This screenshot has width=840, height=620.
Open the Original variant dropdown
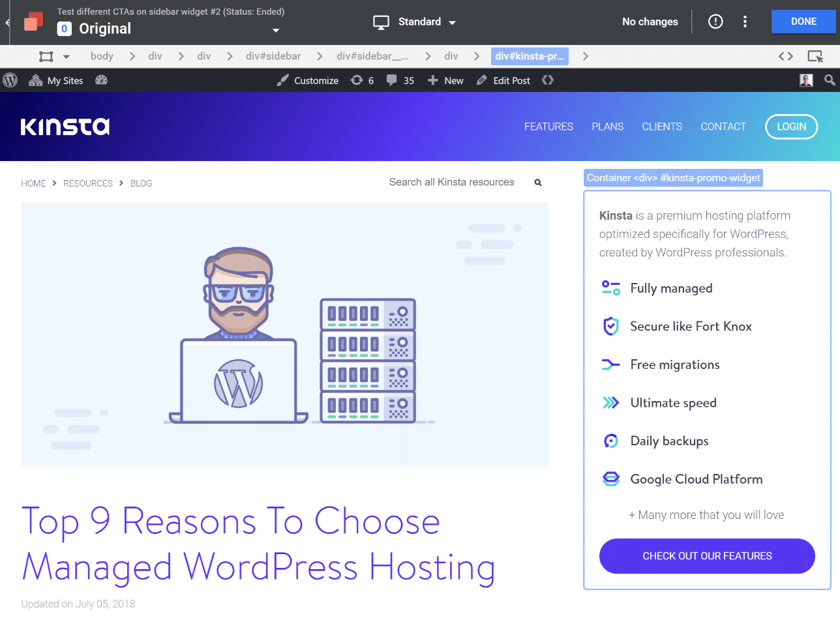(275, 31)
